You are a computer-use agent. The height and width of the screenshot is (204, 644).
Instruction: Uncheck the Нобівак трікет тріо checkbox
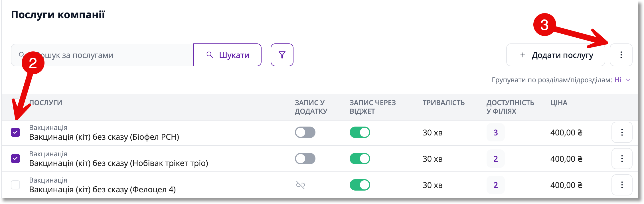pyautogui.click(x=15, y=159)
